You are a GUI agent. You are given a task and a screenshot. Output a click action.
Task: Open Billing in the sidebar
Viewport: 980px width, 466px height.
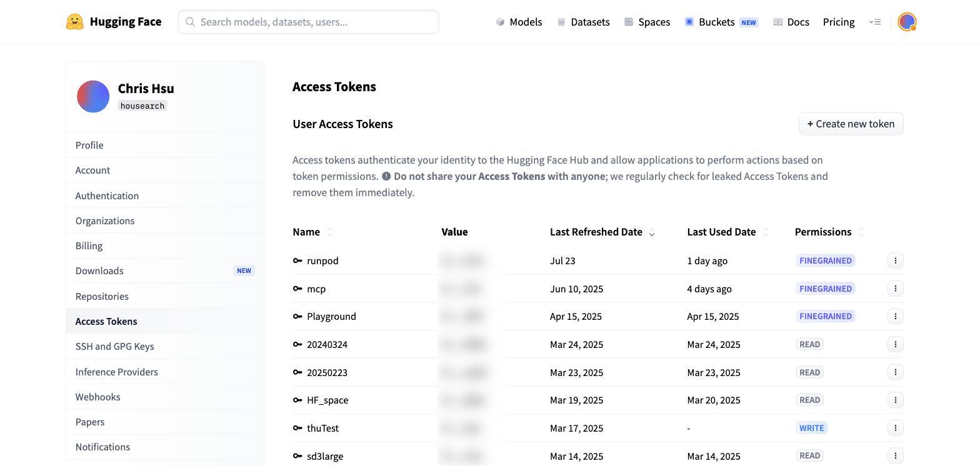click(165, 245)
